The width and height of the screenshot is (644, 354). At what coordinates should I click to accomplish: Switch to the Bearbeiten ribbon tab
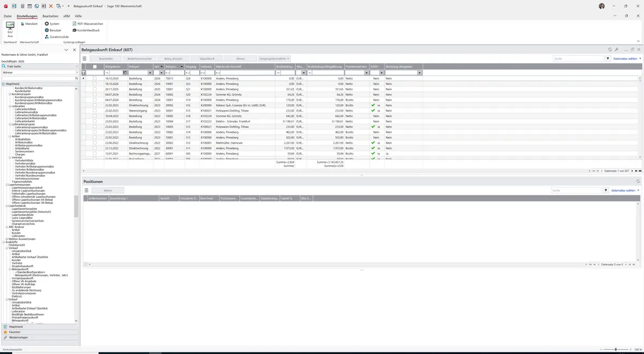[50, 16]
